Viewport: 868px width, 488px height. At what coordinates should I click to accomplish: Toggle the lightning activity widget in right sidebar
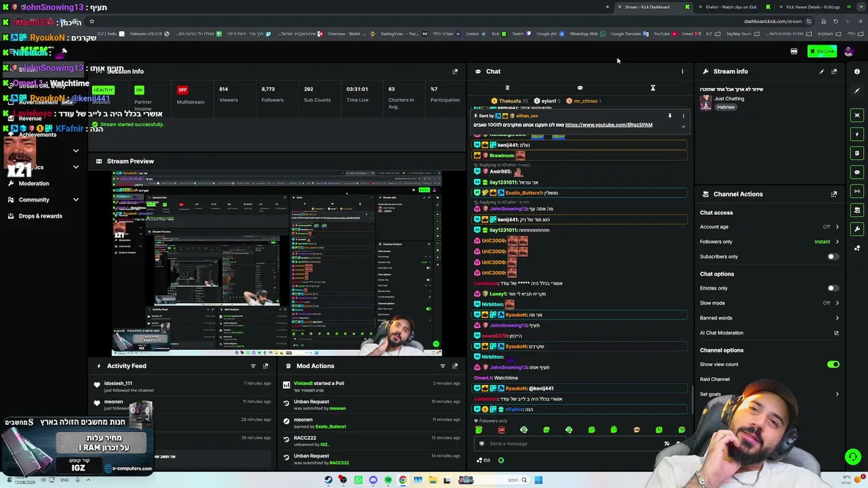[x=857, y=134]
